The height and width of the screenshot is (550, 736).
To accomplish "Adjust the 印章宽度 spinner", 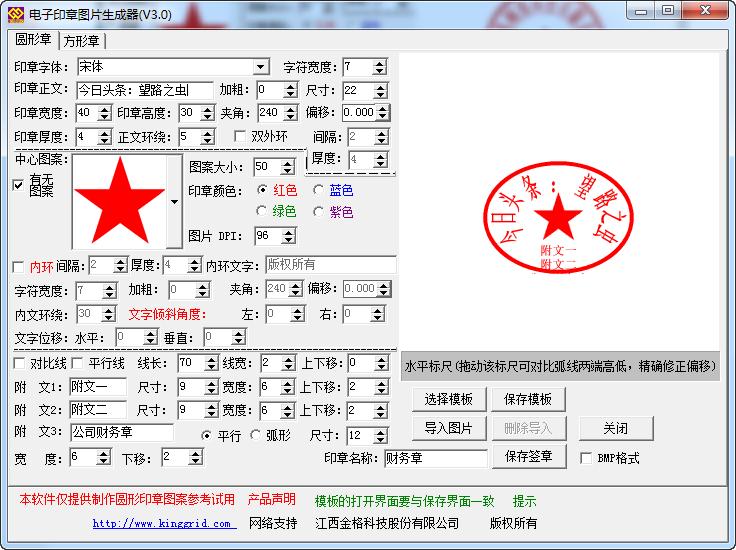I will pyautogui.click(x=104, y=113).
